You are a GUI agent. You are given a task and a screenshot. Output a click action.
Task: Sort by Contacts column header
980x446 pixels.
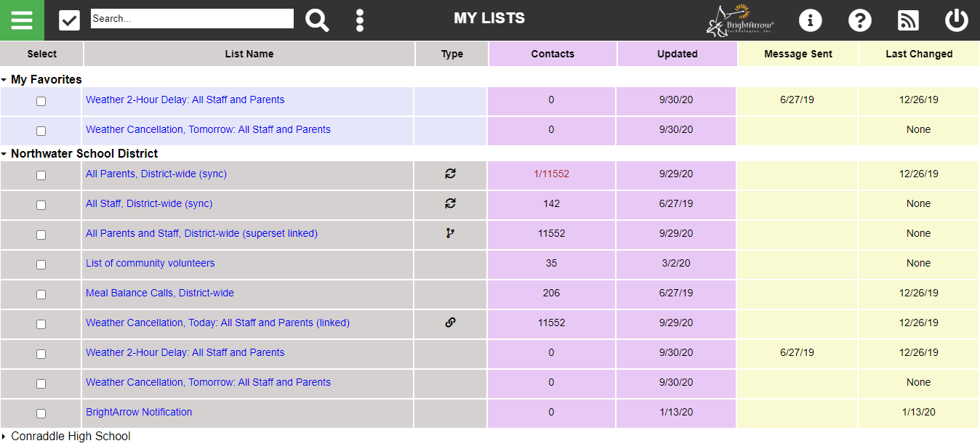(553, 54)
